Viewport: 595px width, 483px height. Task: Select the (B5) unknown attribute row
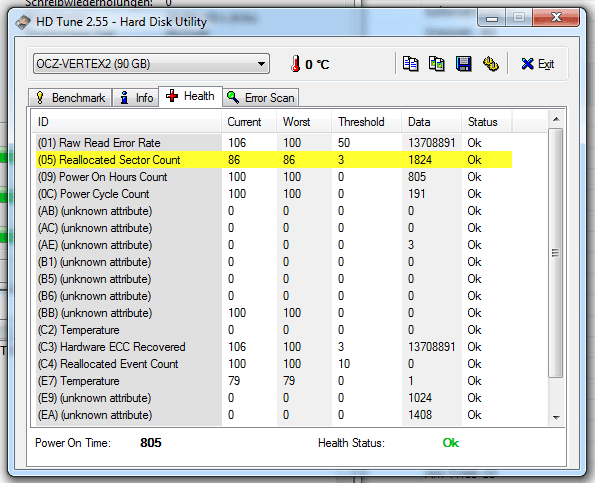(x=274, y=279)
